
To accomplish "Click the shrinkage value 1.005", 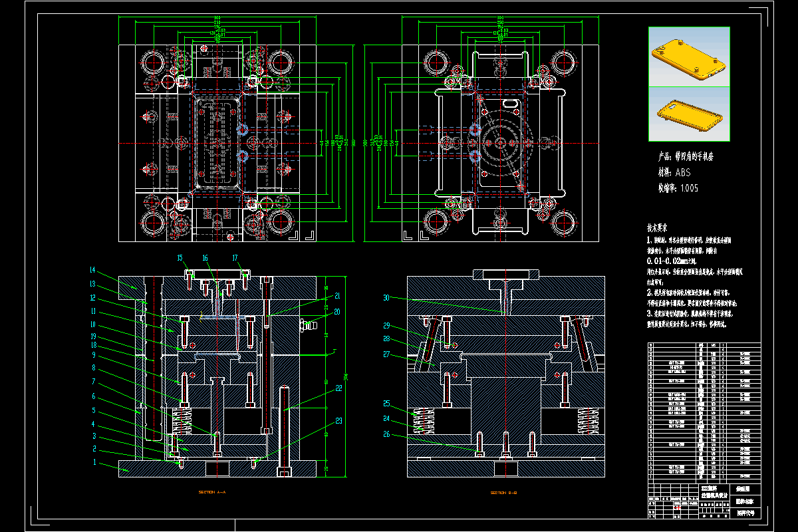I will (x=690, y=188).
